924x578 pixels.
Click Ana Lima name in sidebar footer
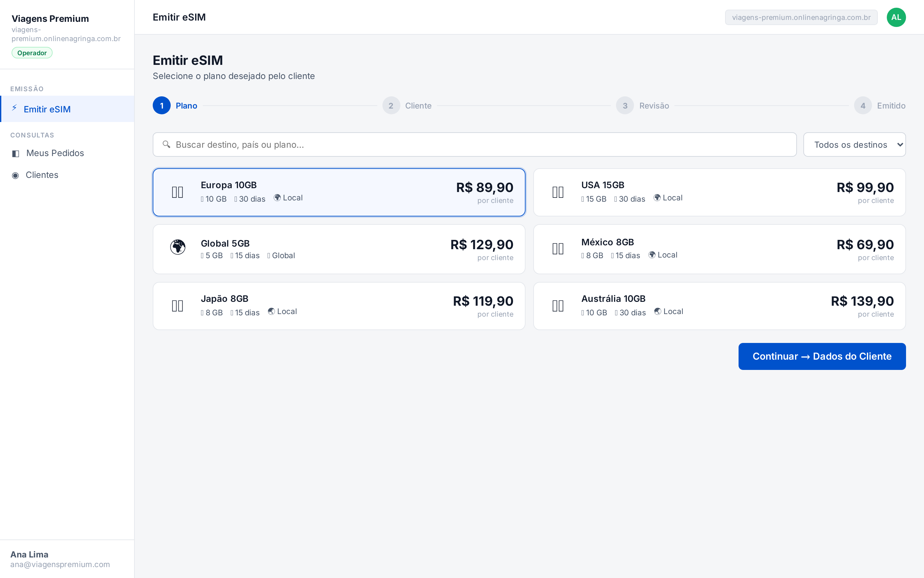30,554
